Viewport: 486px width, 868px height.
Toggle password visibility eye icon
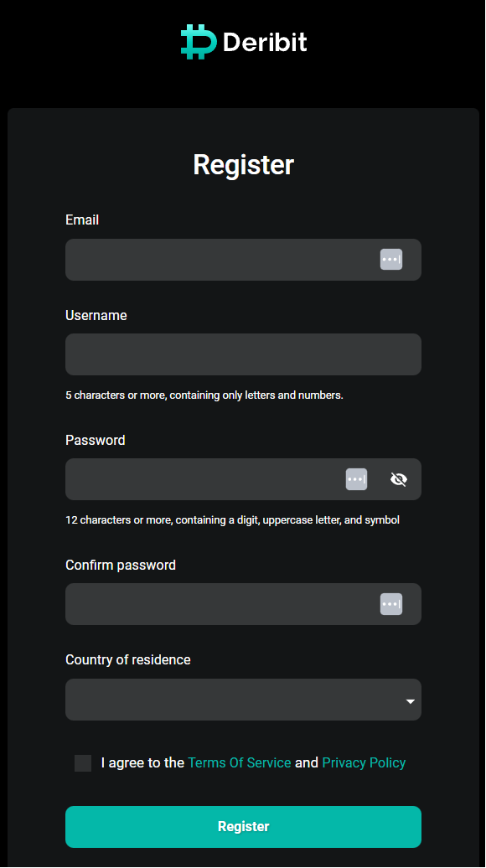tap(399, 479)
